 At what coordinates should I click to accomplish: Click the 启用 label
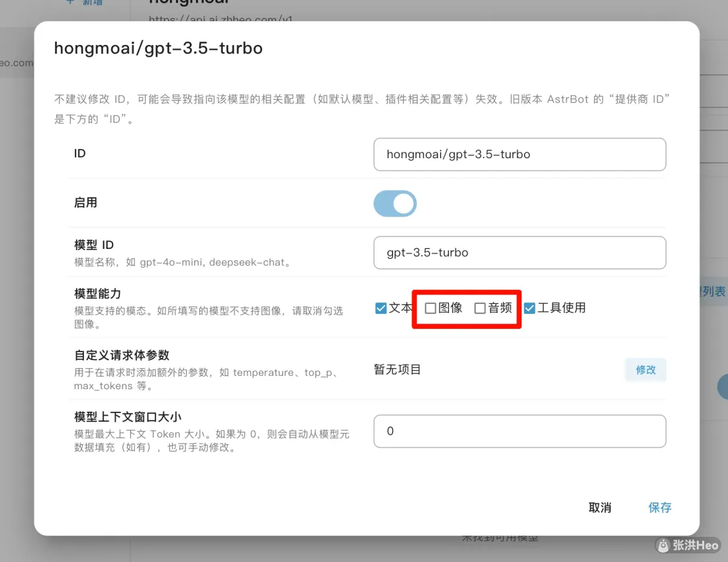[85, 203]
